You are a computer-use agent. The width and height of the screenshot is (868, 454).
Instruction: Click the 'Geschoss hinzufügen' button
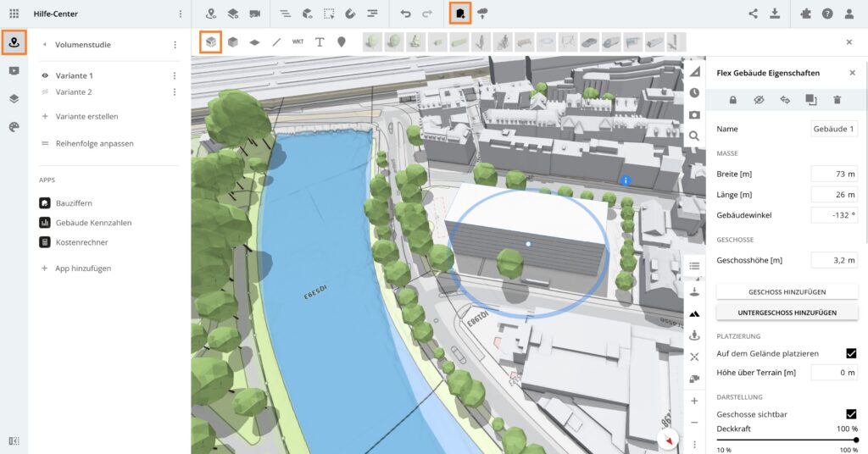pyautogui.click(x=787, y=291)
